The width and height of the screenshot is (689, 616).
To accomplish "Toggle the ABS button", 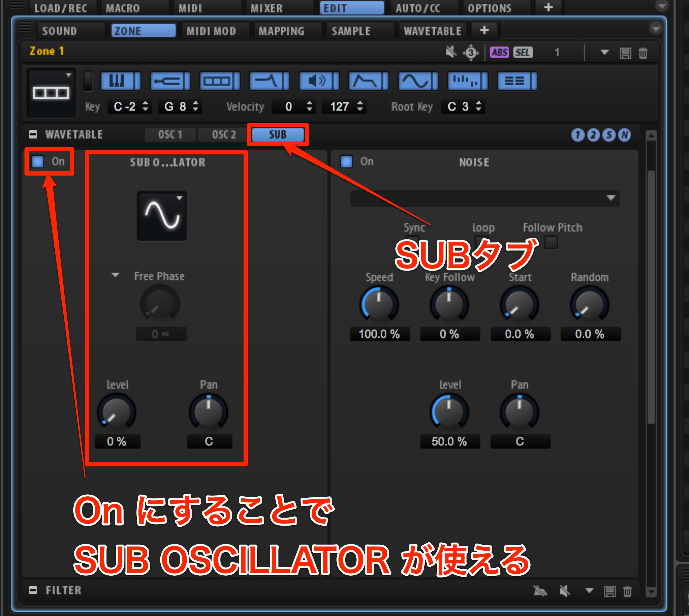I will tap(500, 52).
